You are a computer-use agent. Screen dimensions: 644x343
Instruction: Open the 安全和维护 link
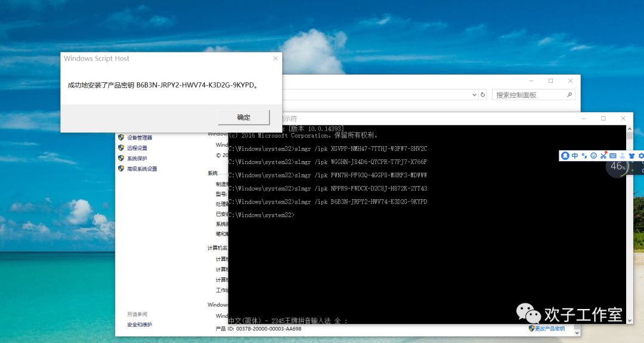click(139, 325)
